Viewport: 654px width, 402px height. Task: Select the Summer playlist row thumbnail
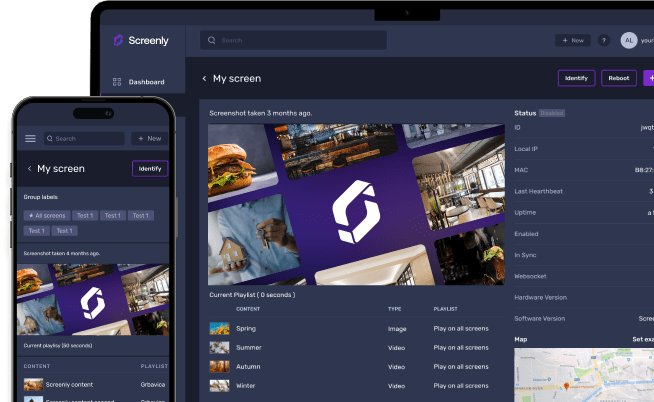click(x=219, y=347)
